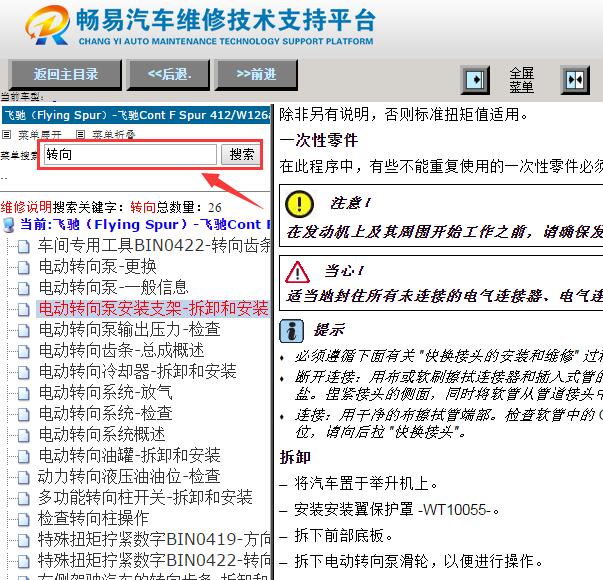The width and height of the screenshot is (603, 580).
Task: Go forward with >>前进 button
Action: [x=256, y=75]
